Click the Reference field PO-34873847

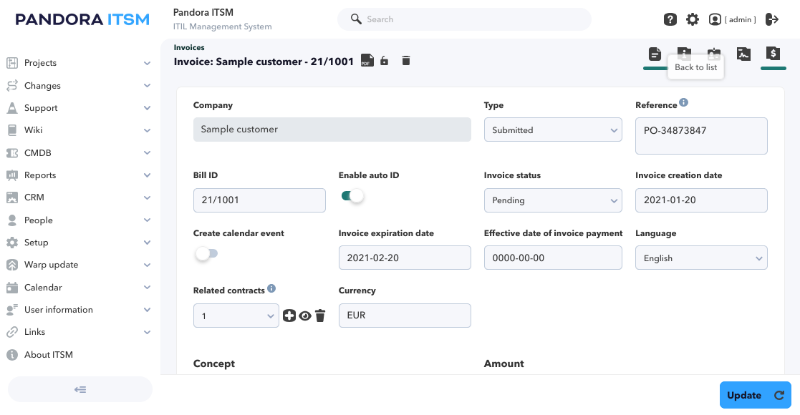pyautogui.click(x=701, y=136)
